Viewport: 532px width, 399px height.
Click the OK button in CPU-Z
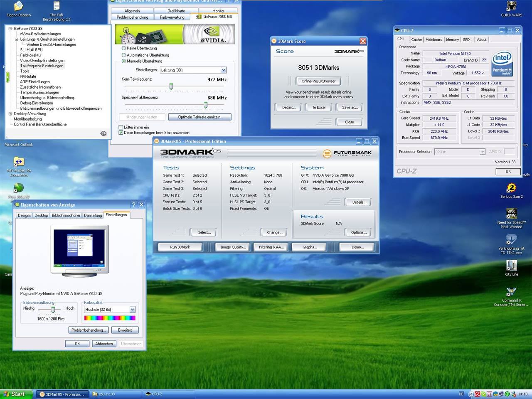pos(508,171)
